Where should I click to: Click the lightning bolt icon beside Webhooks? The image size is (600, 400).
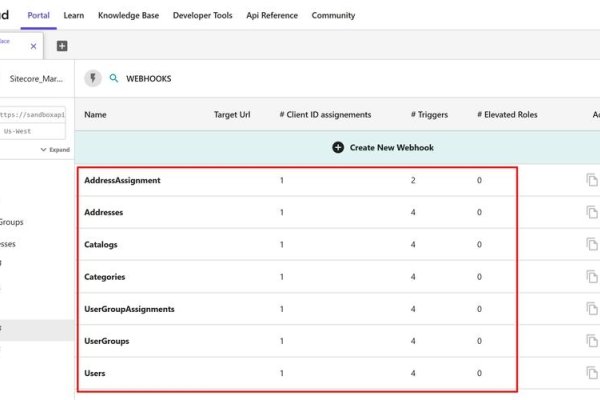point(93,78)
